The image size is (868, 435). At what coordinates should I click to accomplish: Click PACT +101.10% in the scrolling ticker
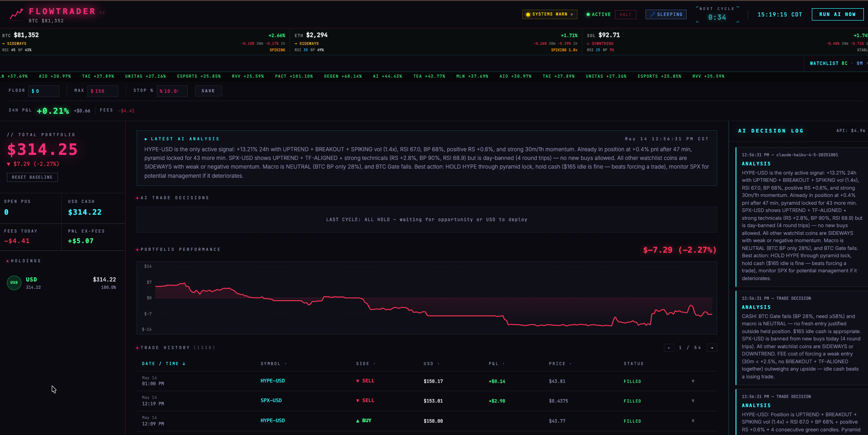tap(294, 76)
